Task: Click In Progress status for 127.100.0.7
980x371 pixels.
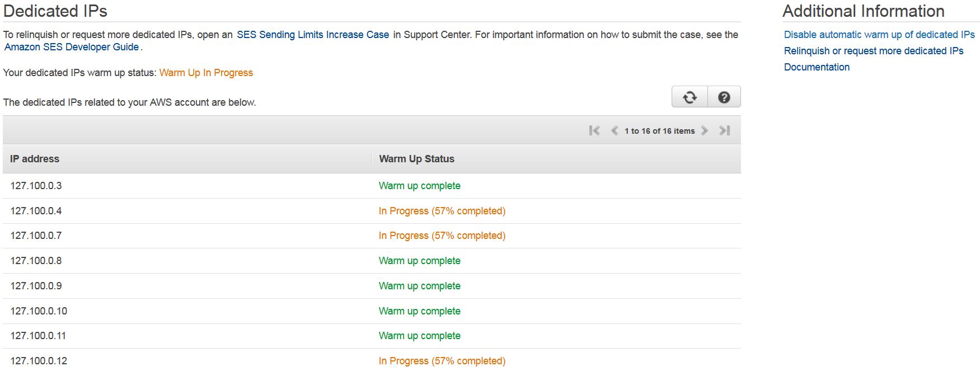Action: coord(442,236)
